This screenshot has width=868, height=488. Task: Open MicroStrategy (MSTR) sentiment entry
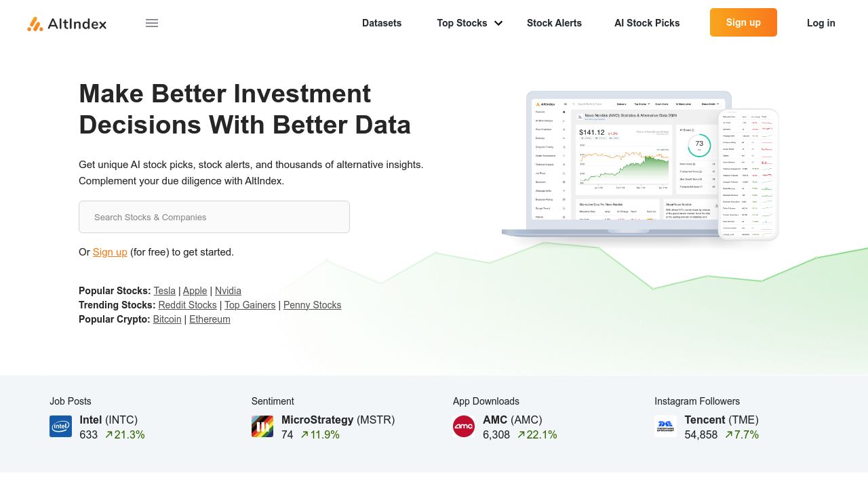click(338, 420)
